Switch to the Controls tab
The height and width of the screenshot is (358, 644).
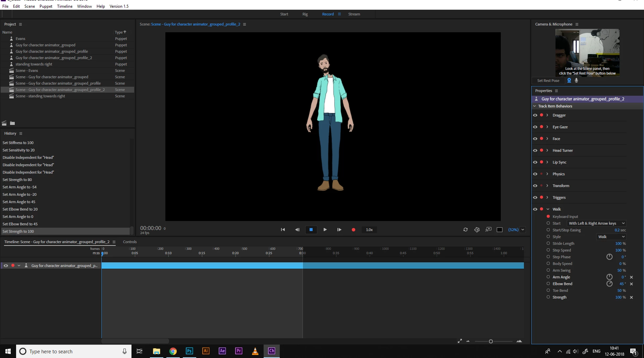(x=130, y=242)
